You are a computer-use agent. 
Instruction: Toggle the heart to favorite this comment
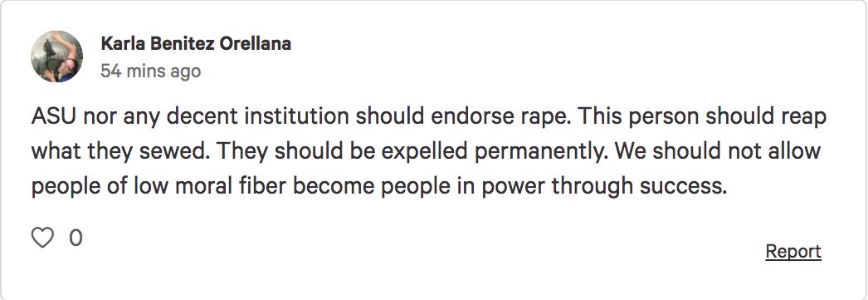click(42, 238)
